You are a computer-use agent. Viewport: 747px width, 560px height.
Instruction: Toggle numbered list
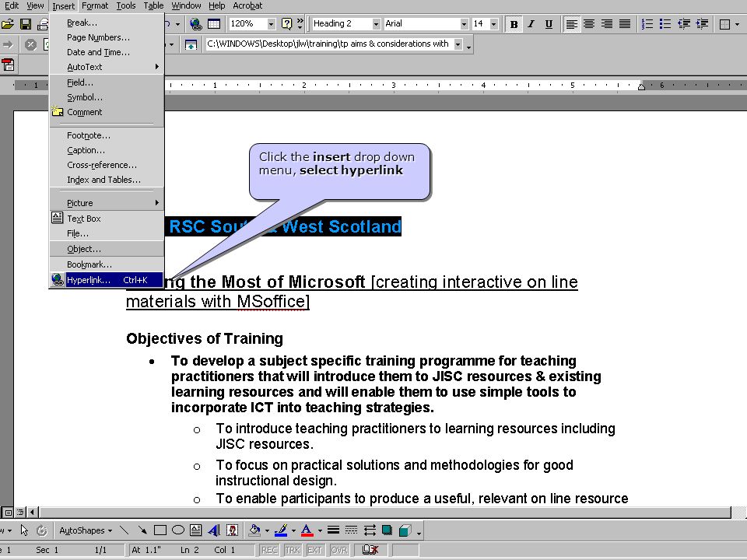click(647, 24)
